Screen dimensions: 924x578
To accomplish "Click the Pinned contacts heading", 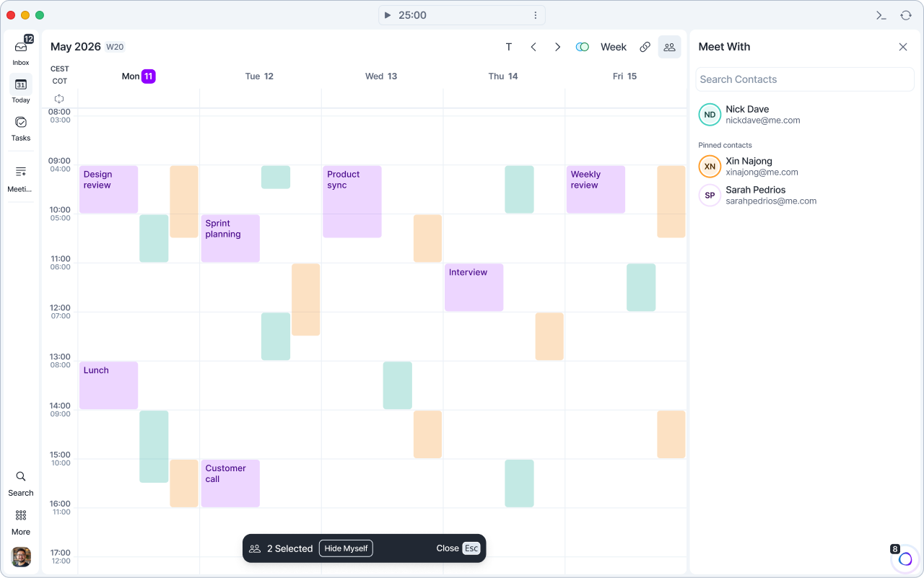I will tap(725, 145).
